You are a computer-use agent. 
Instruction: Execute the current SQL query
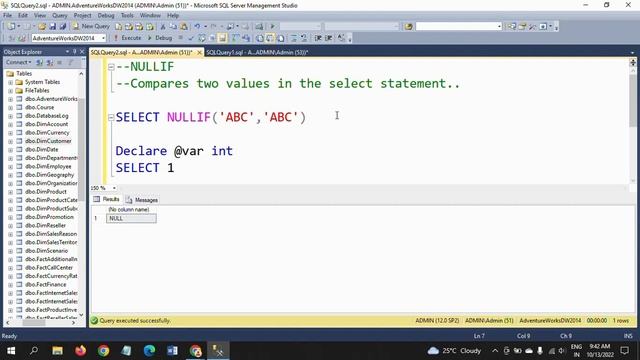coord(127,38)
